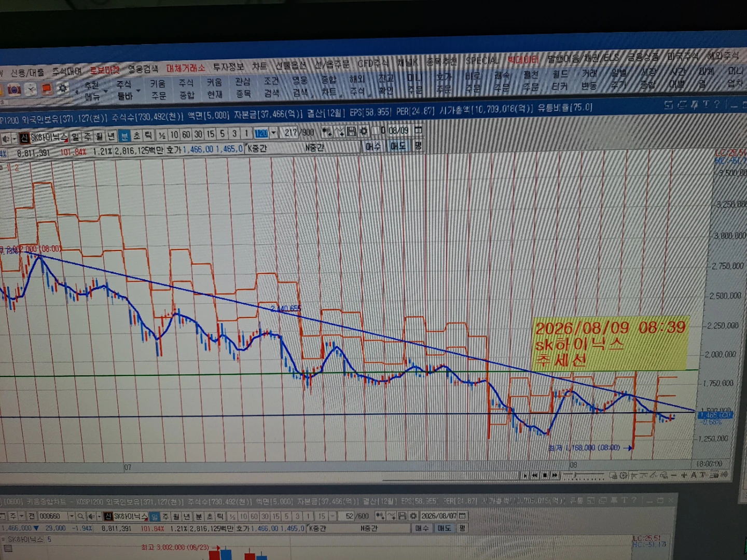Click 매수 buy button in lower chart
Image resolution: width=747 pixels, height=560 pixels.
[422, 528]
